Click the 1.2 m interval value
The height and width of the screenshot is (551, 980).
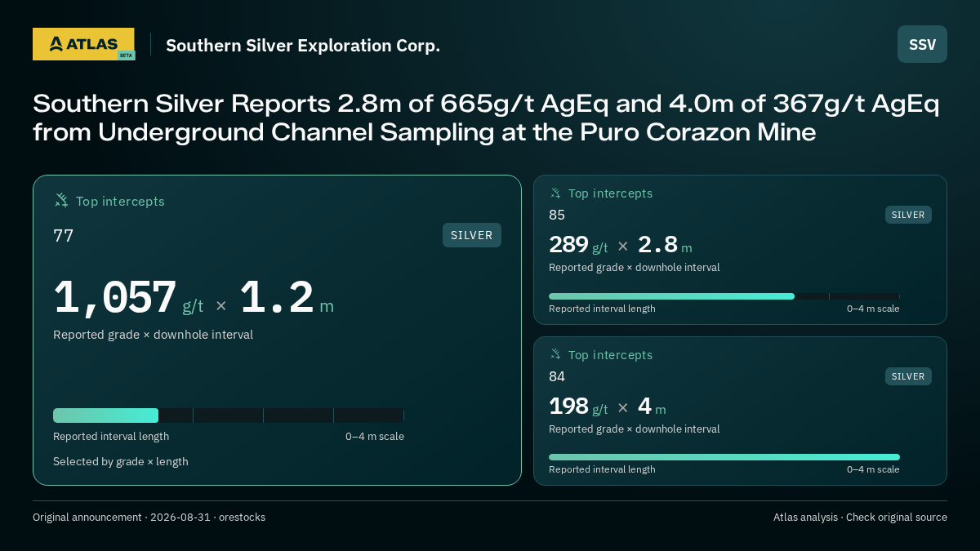287,299
